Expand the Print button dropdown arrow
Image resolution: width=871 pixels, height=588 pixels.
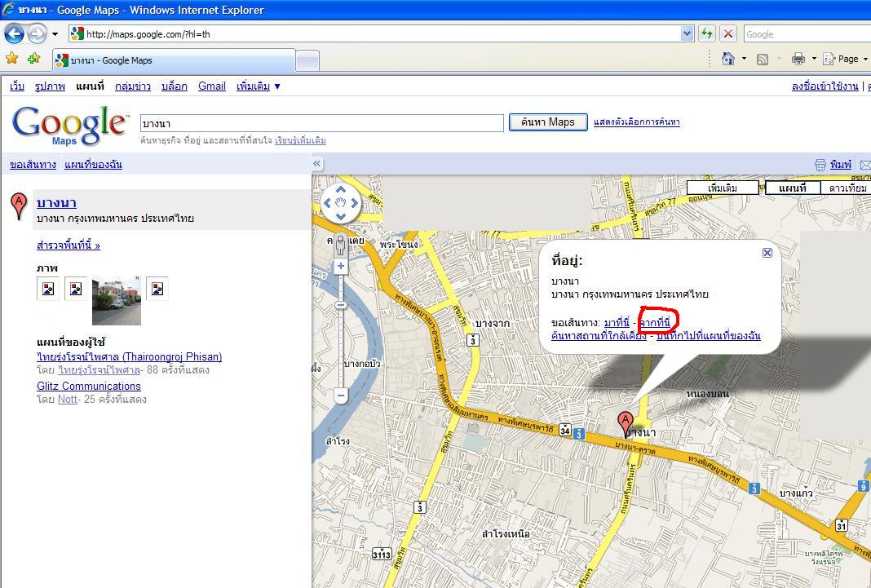pos(814,58)
